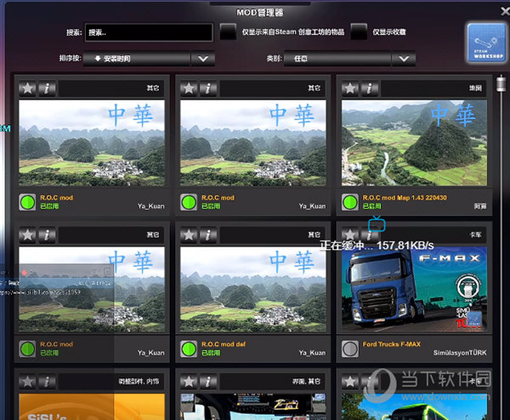Toggle the top-left R.O.C mod's green circle
This screenshot has width=510, height=420.
[27, 202]
